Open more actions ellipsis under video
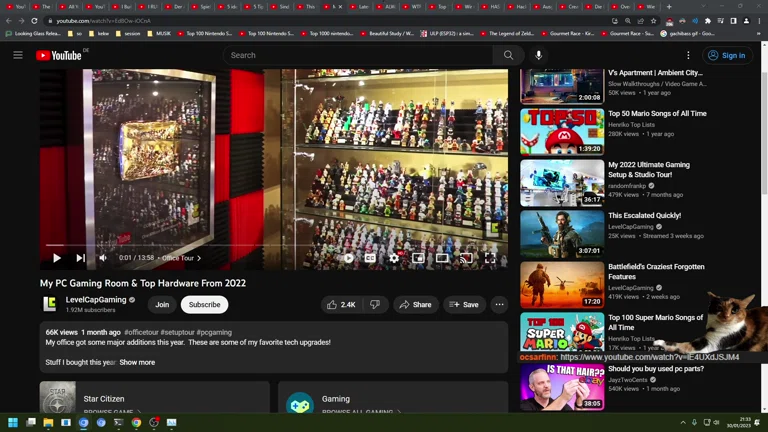Image resolution: width=768 pixels, height=432 pixels. (499, 305)
